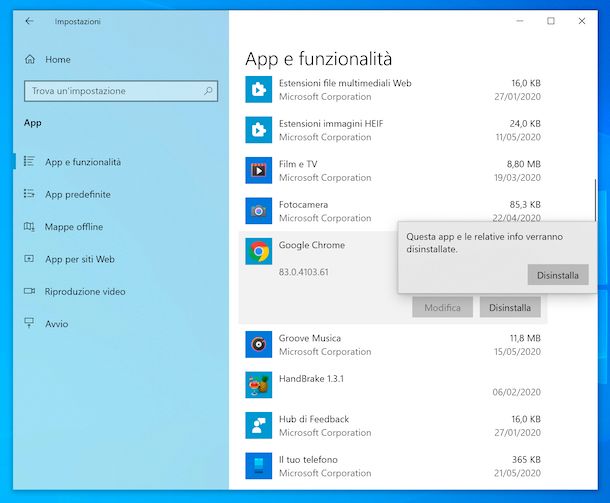Screen dimensions: 610x503
Task: Click the Fotocamera app icon
Action: pyautogui.click(x=259, y=211)
